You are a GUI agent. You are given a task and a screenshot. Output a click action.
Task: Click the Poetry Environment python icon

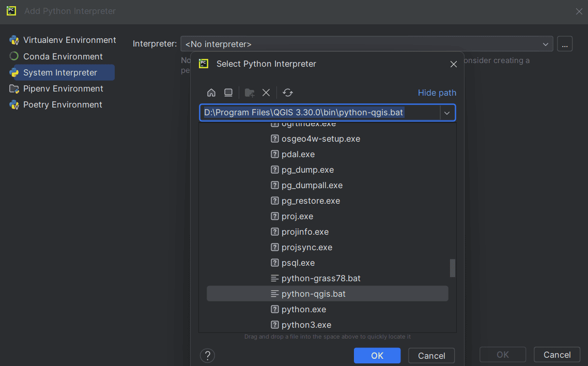[x=14, y=104]
